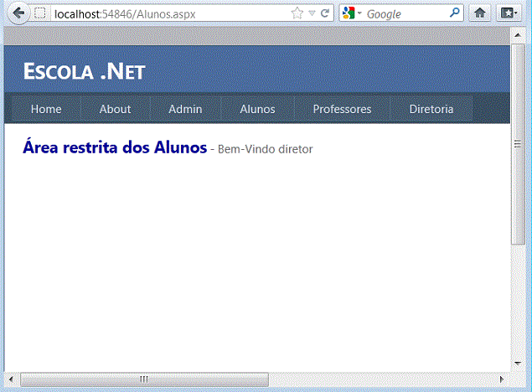Open the Diretoria menu item
This screenshot has width=532, height=392.
tap(431, 109)
